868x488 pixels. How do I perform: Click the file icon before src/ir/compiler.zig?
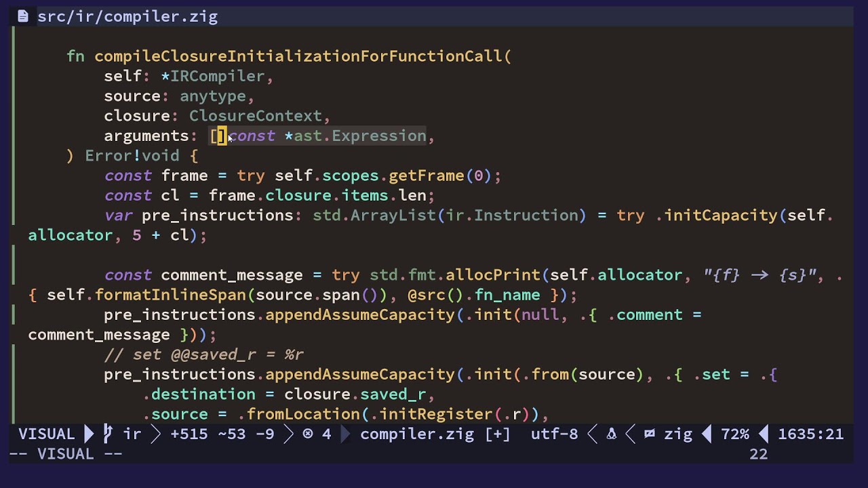click(x=23, y=16)
